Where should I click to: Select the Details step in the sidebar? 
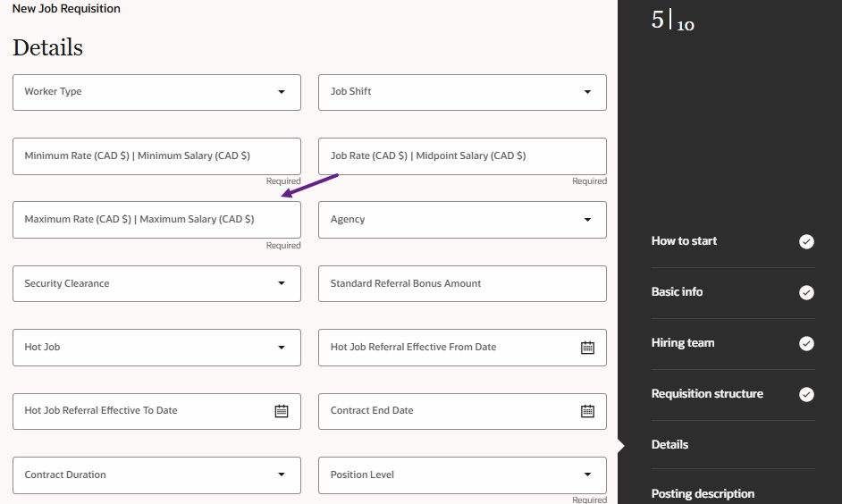pyautogui.click(x=669, y=444)
